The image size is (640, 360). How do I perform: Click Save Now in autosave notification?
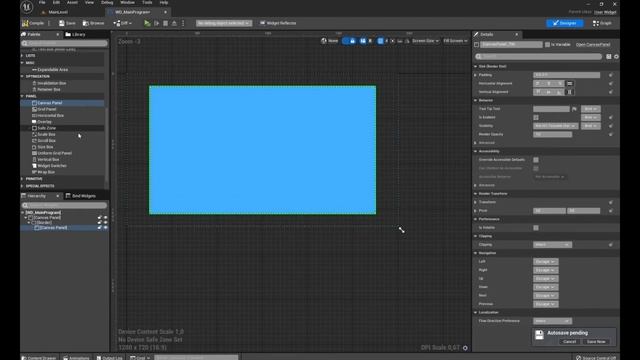click(596, 342)
